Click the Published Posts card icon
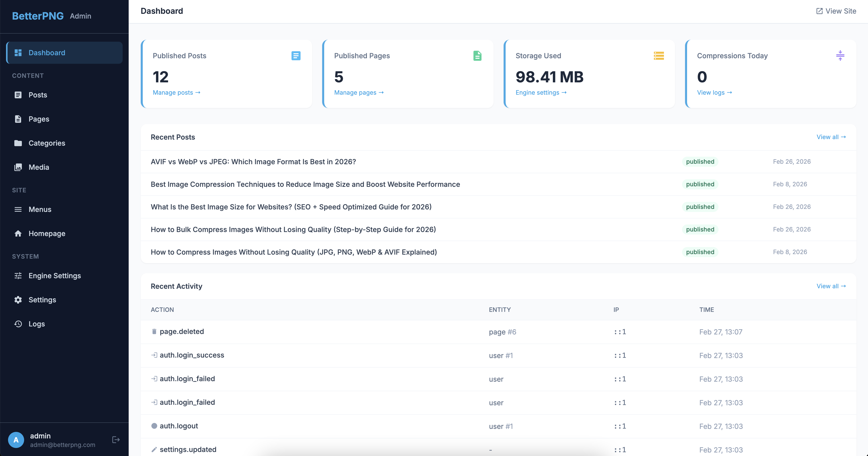868x456 pixels. [x=296, y=55]
